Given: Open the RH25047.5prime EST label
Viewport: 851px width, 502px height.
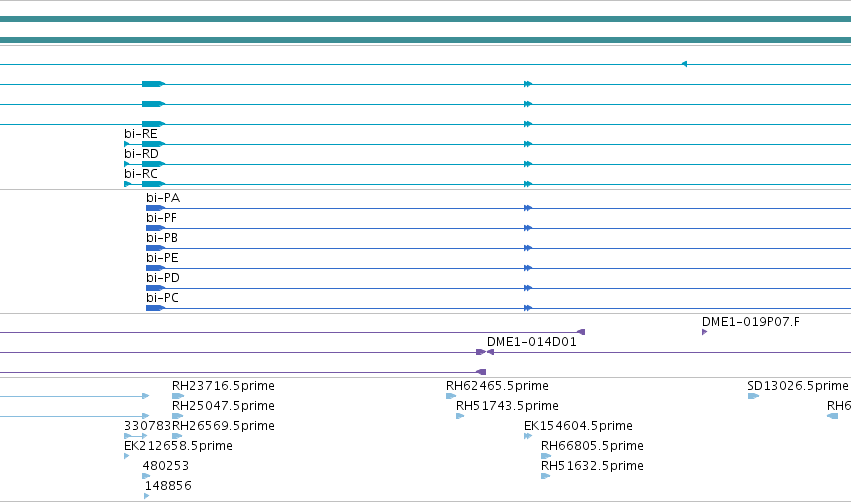Looking at the screenshot, I should coord(223,406).
